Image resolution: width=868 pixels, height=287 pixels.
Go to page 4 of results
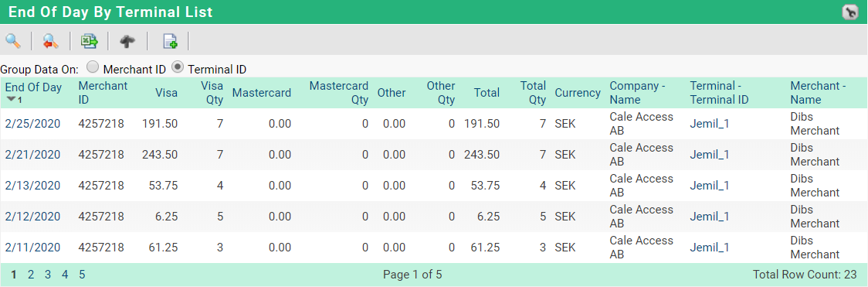[65, 275]
